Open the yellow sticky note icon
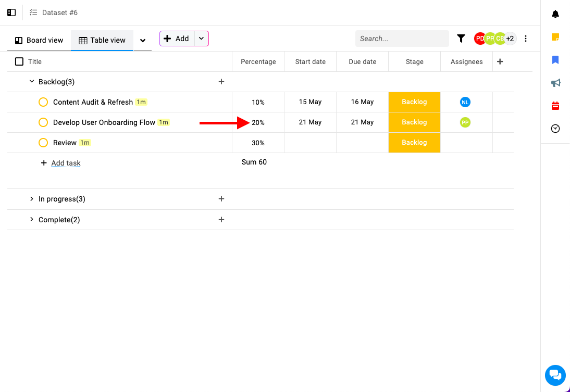The width and height of the screenshot is (570, 392). (x=555, y=37)
